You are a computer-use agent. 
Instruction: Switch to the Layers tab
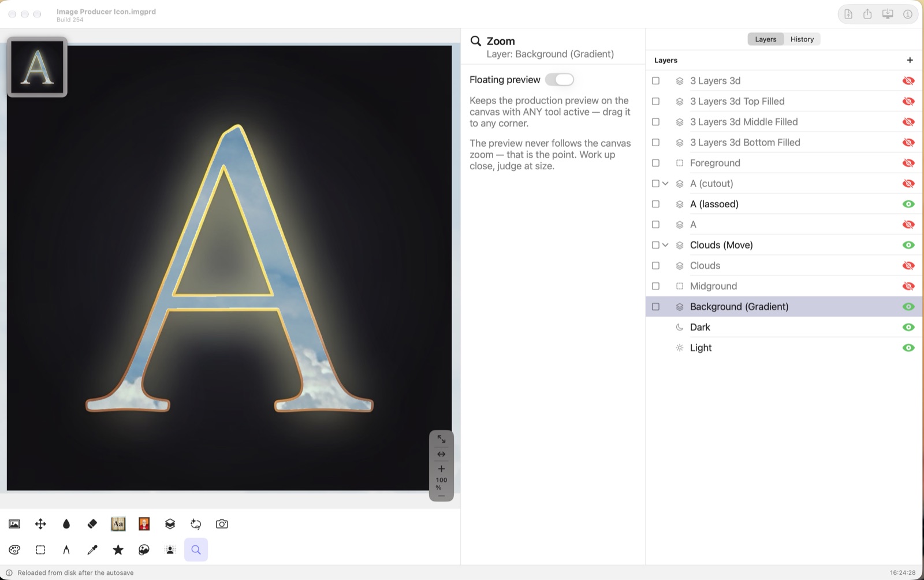766,39
